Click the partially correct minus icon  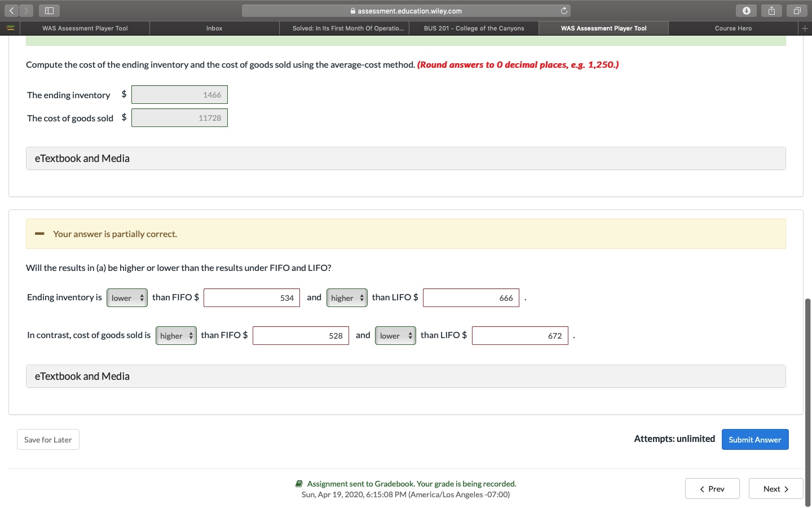39,234
